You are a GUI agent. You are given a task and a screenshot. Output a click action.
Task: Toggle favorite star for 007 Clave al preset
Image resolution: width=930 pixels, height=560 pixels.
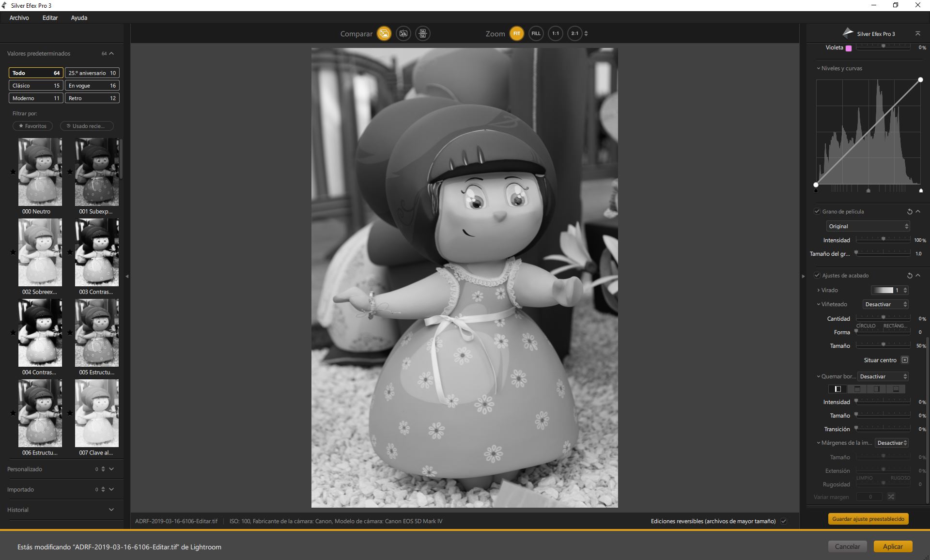70,413
